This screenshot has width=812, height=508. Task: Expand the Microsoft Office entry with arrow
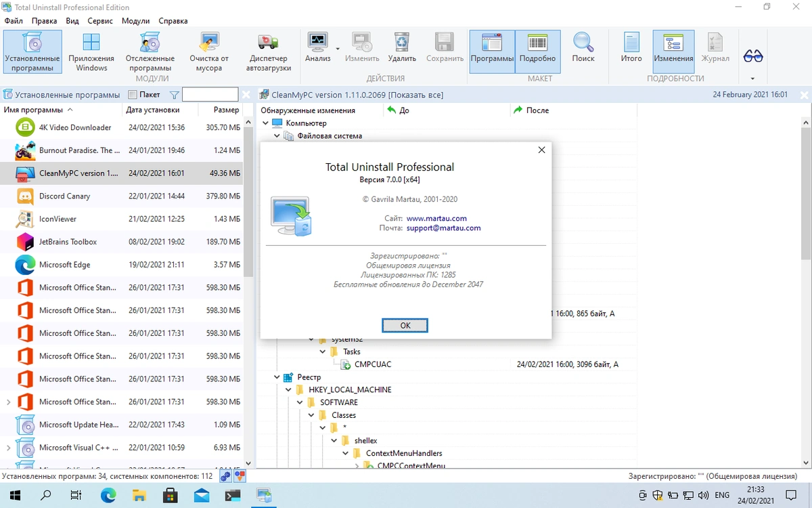click(8, 402)
